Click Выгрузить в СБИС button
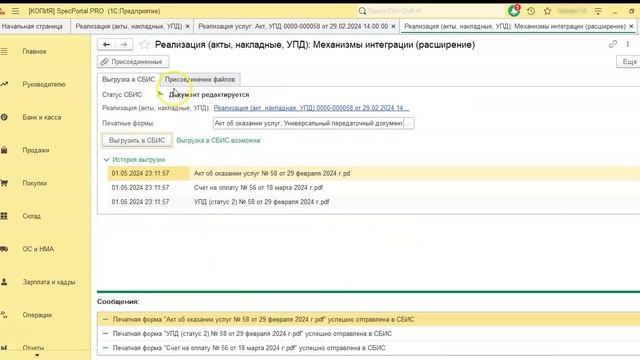The image size is (640, 360). pyautogui.click(x=137, y=140)
